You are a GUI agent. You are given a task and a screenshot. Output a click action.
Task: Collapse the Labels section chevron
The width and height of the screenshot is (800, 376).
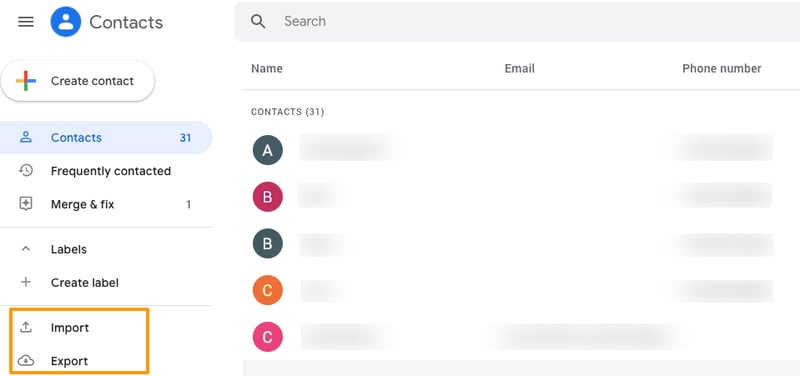[x=26, y=249]
